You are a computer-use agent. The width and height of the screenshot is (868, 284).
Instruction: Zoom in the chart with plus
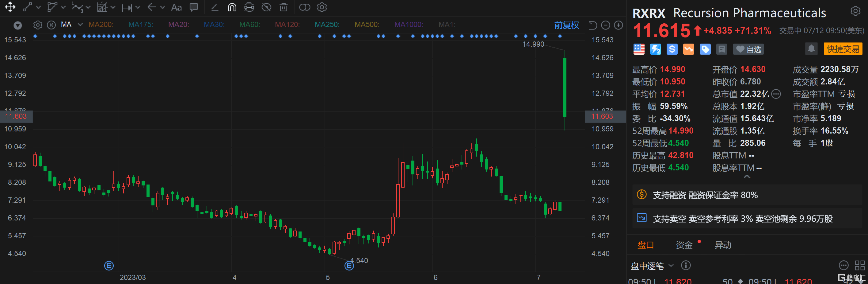619,25
